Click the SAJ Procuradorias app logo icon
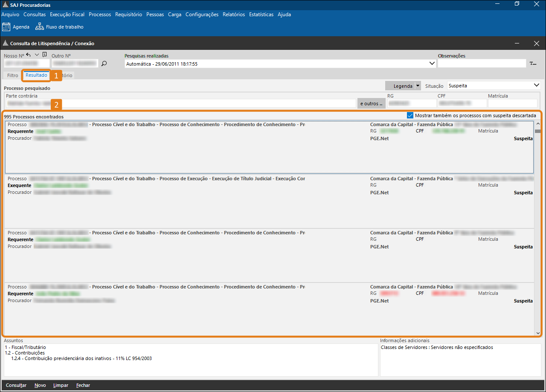The width and height of the screenshot is (546, 392). tap(5, 5)
